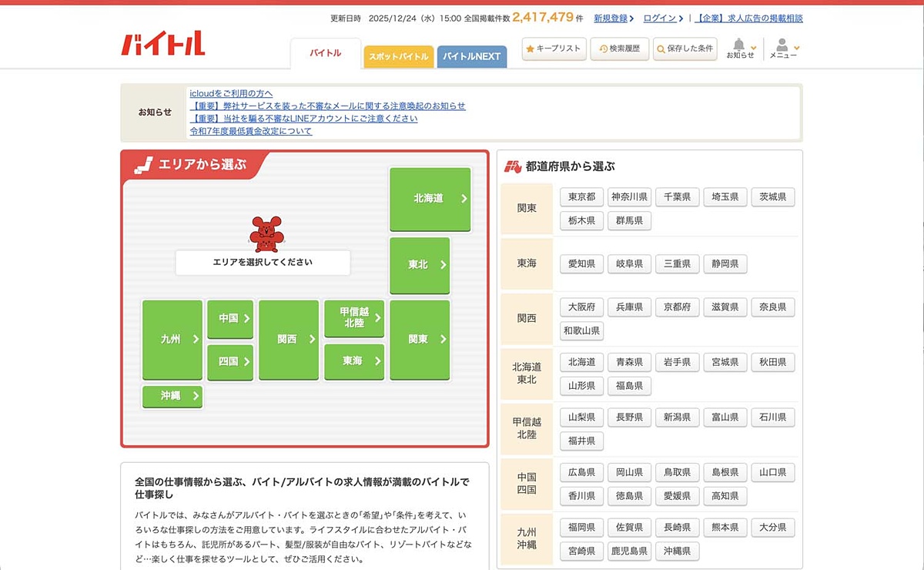
Task: Open the メニュー person icon
Action: (x=785, y=49)
